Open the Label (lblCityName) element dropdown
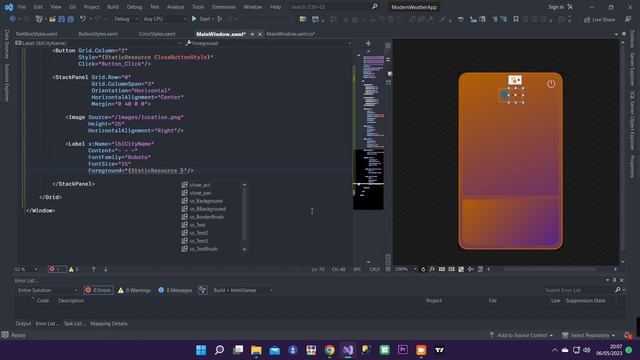The height and width of the screenshot is (360, 640). (x=98, y=43)
